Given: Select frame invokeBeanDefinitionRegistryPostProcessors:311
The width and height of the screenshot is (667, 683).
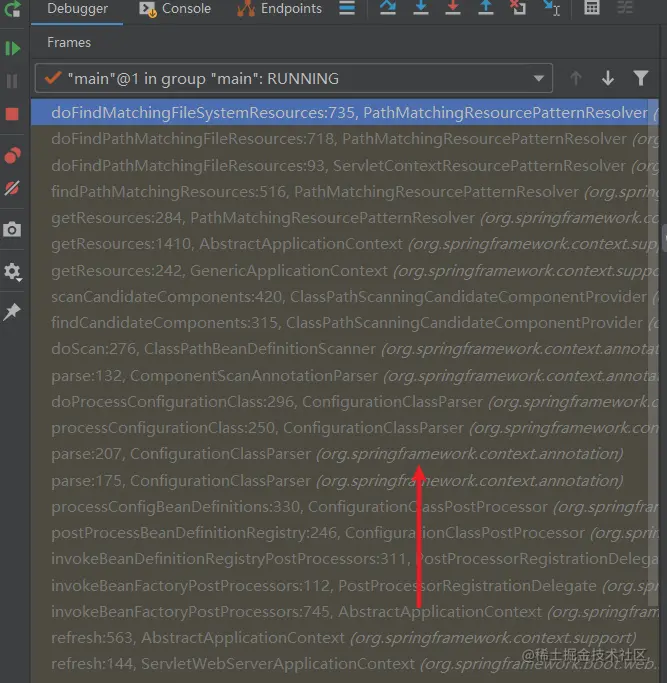Looking at the screenshot, I should click(x=344, y=559).
